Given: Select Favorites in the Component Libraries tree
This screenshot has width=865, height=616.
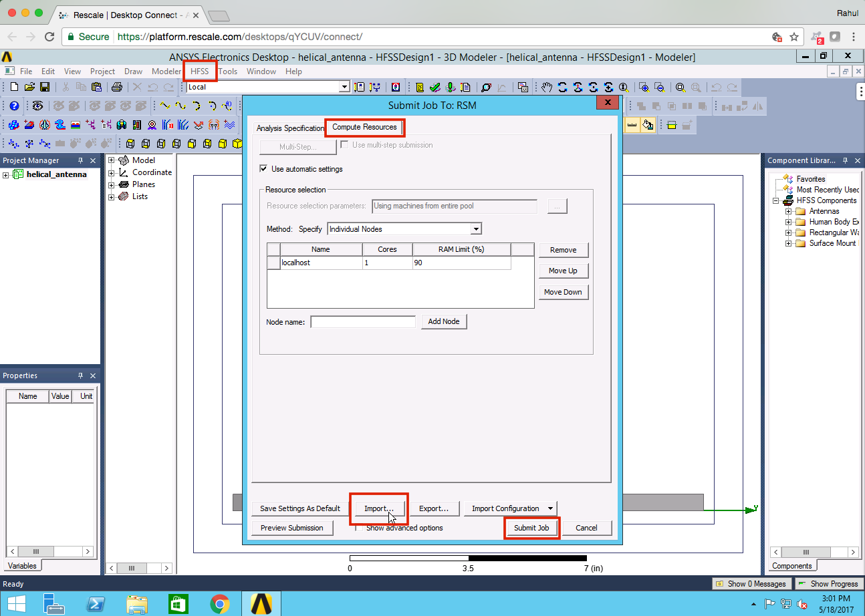Looking at the screenshot, I should tap(811, 179).
